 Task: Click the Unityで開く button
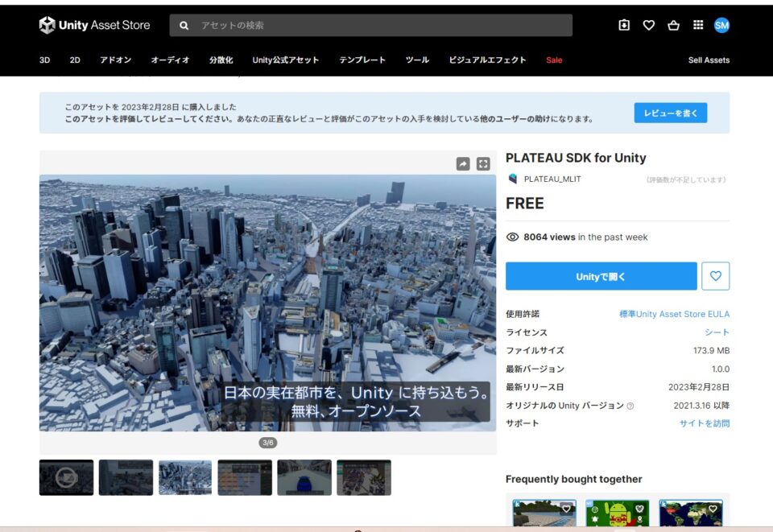(x=600, y=275)
